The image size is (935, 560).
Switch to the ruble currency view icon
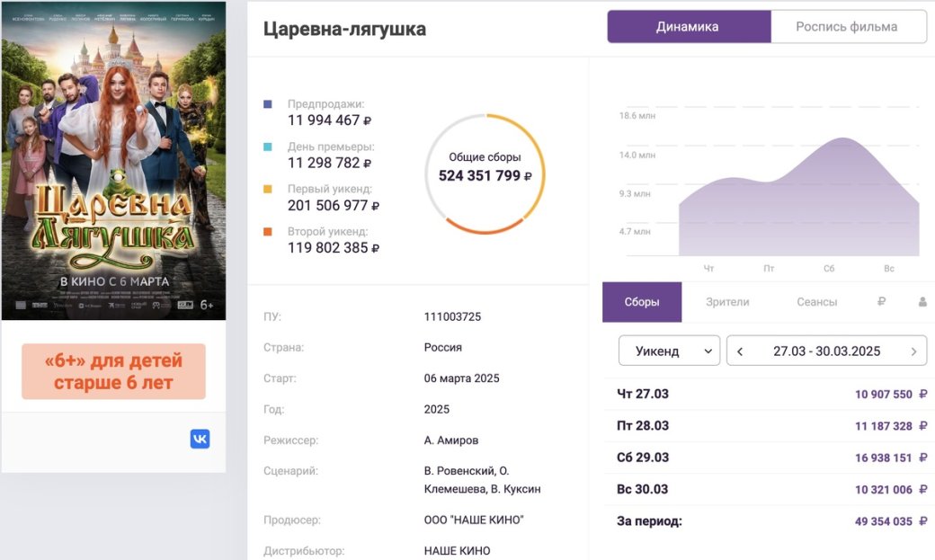(x=881, y=302)
